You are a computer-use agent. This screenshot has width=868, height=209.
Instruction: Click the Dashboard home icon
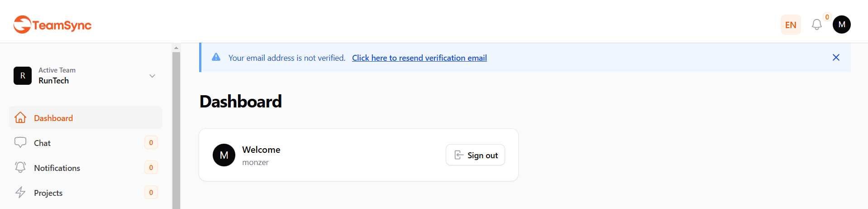point(20,118)
